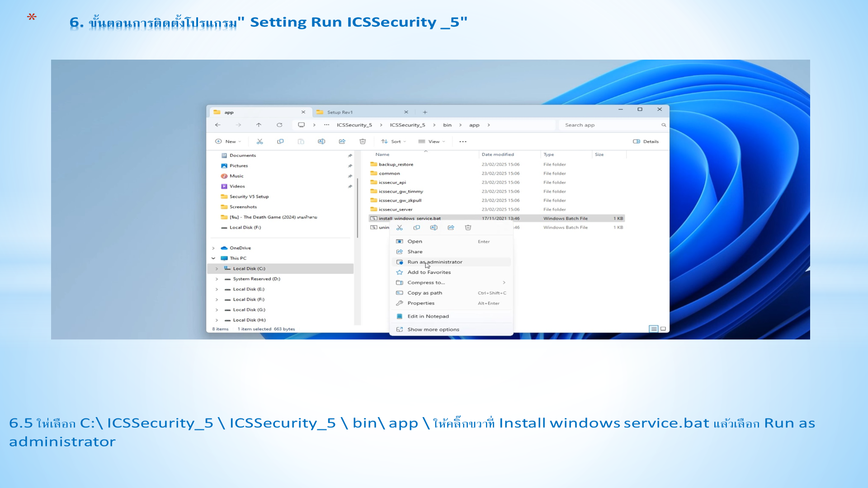Click Cut icon in the context menu
The image size is (868, 488).
point(400,228)
